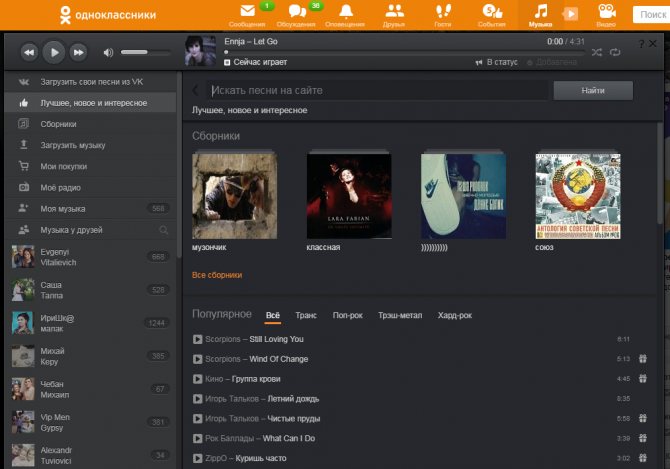This screenshot has height=469, width=670.
Task: Adjust the volume slider
Action: coord(146,52)
